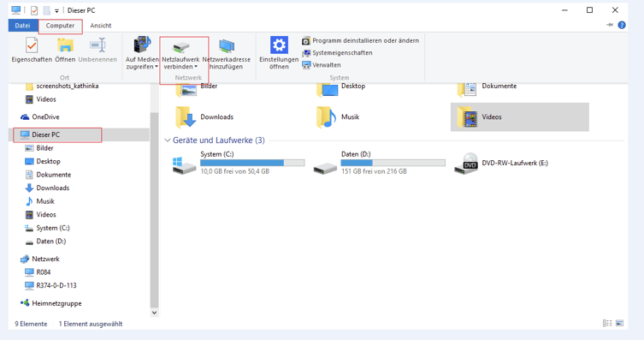Switch to large icons view in status bar
Viewport: 644px width, 340px height.
coord(620,324)
